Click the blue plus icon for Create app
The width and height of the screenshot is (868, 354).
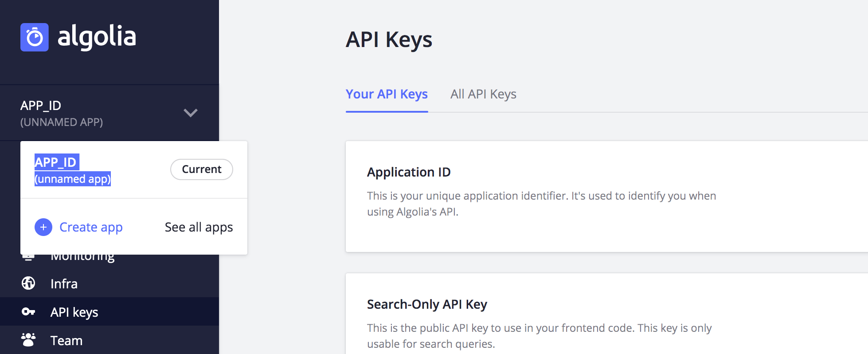click(43, 227)
